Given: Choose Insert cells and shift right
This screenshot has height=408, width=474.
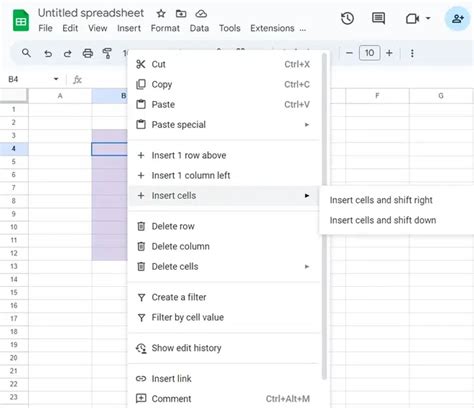Looking at the screenshot, I should pos(381,200).
